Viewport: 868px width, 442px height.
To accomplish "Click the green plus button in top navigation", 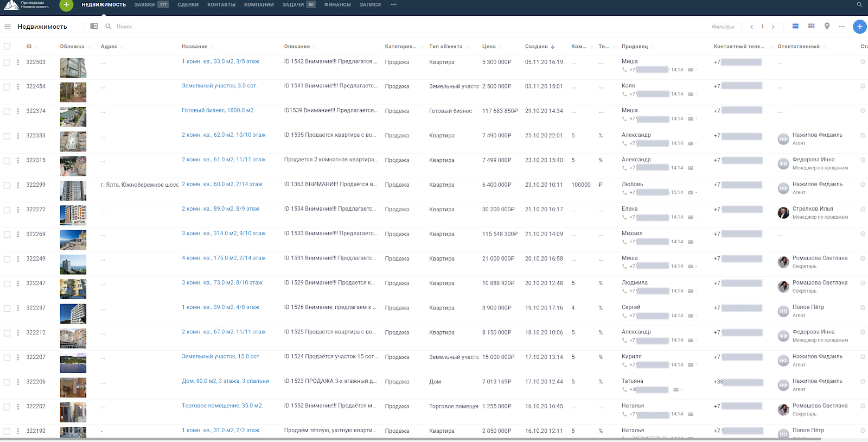I will pos(66,5).
